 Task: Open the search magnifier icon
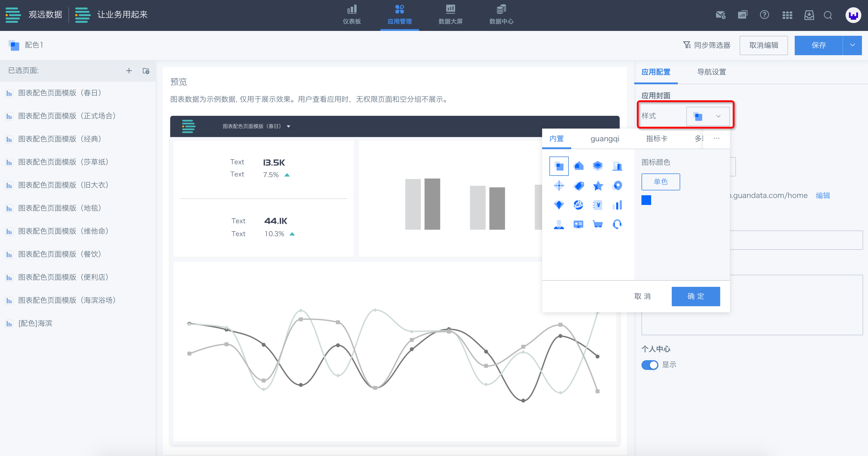pos(828,15)
